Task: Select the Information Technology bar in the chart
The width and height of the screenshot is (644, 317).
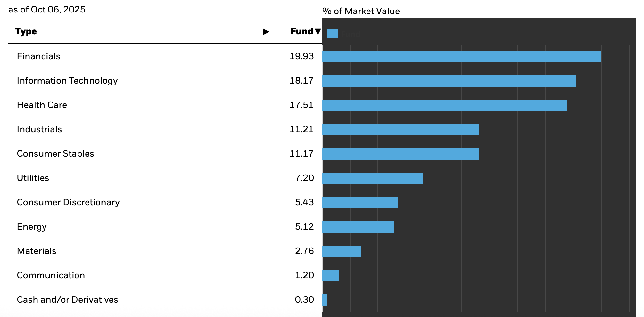Action: coord(449,81)
